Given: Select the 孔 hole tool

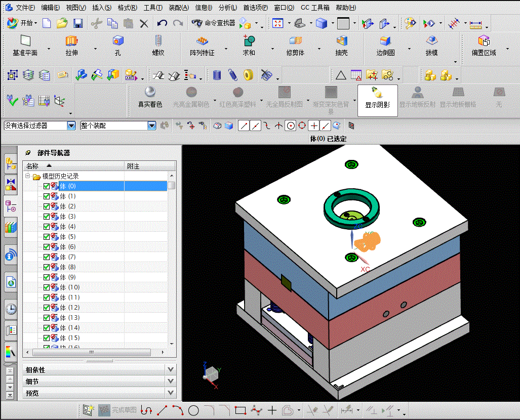Looking at the screenshot, I should click(118, 46).
